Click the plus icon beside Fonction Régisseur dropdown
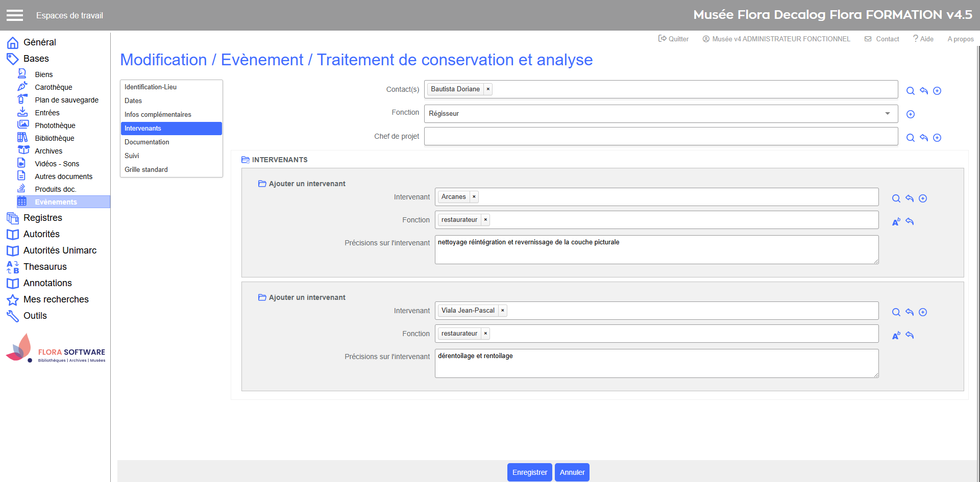The width and height of the screenshot is (980, 482). tap(910, 114)
